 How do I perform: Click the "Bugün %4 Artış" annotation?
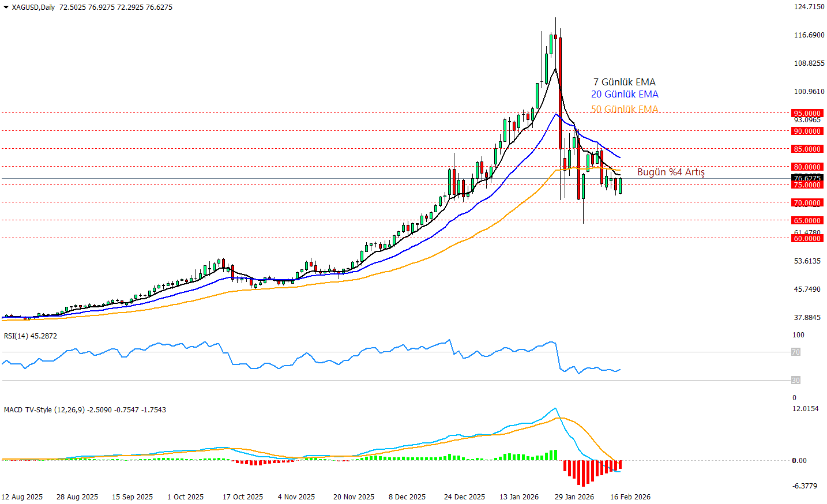(x=670, y=172)
